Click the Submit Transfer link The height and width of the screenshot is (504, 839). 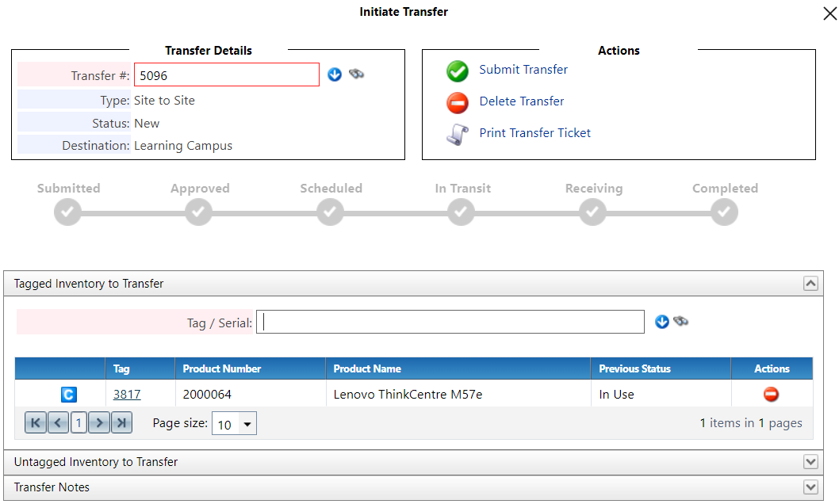point(523,70)
